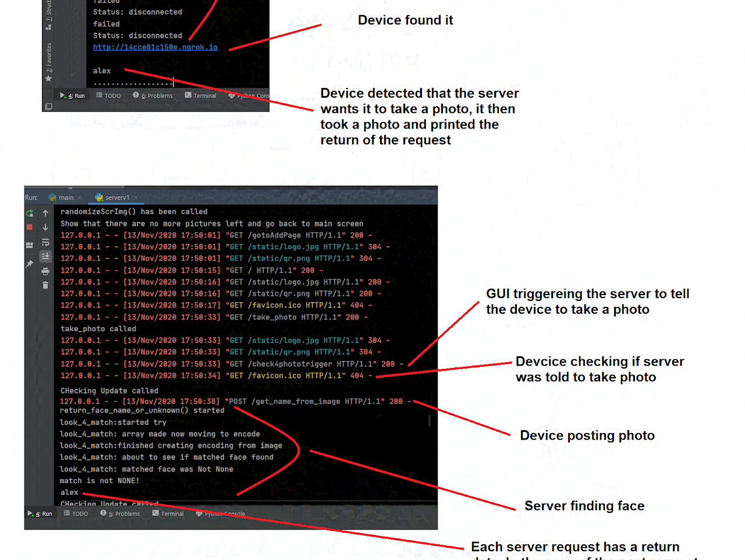Click the up arrow in the Run console toolbar
Viewport: 745px width, 560px height.
tap(45, 213)
